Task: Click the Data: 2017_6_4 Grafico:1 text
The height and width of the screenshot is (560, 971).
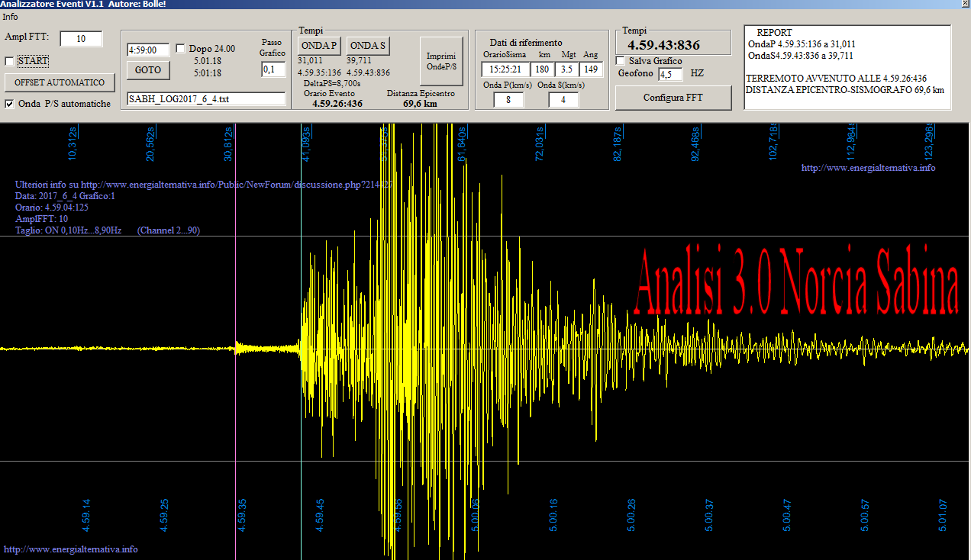Action: pyautogui.click(x=65, y=196)
